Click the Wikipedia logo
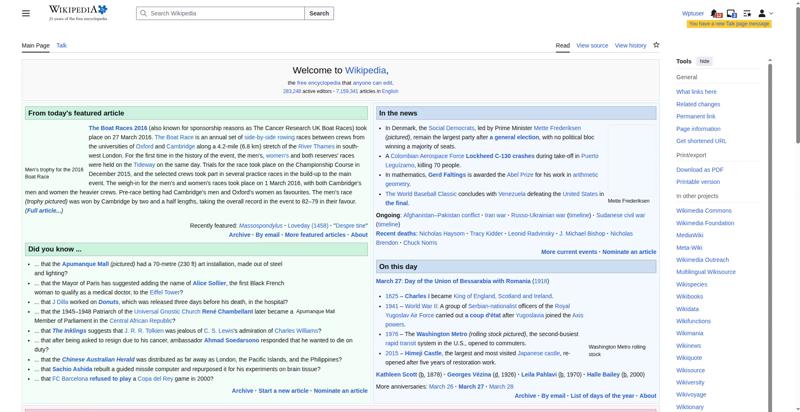 77,13
